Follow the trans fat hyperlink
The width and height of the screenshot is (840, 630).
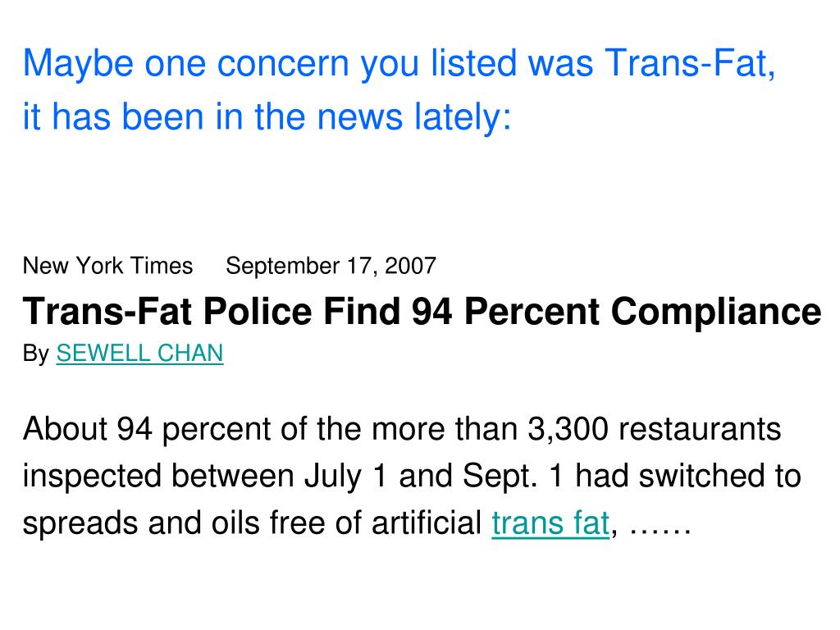click(550, 523)
